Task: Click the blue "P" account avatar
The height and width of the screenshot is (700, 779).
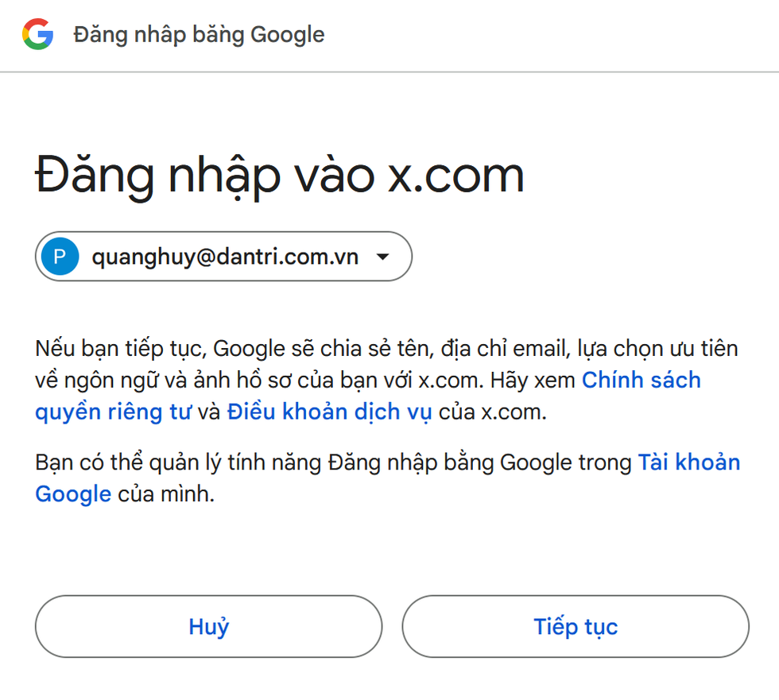Action: (60, 257)
